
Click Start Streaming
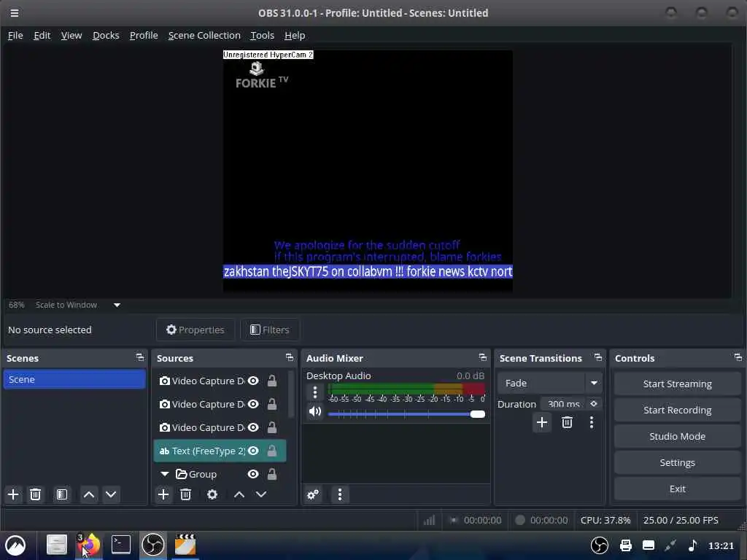tap(678, 384)
